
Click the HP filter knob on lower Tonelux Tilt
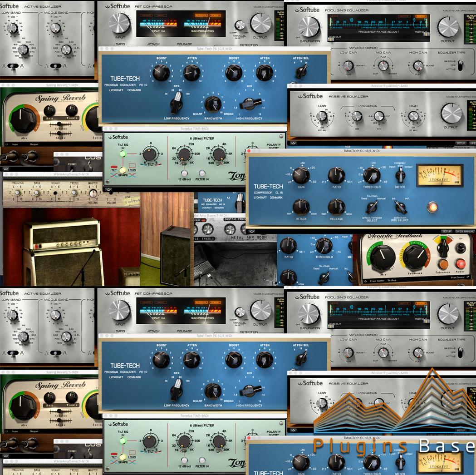184,441
